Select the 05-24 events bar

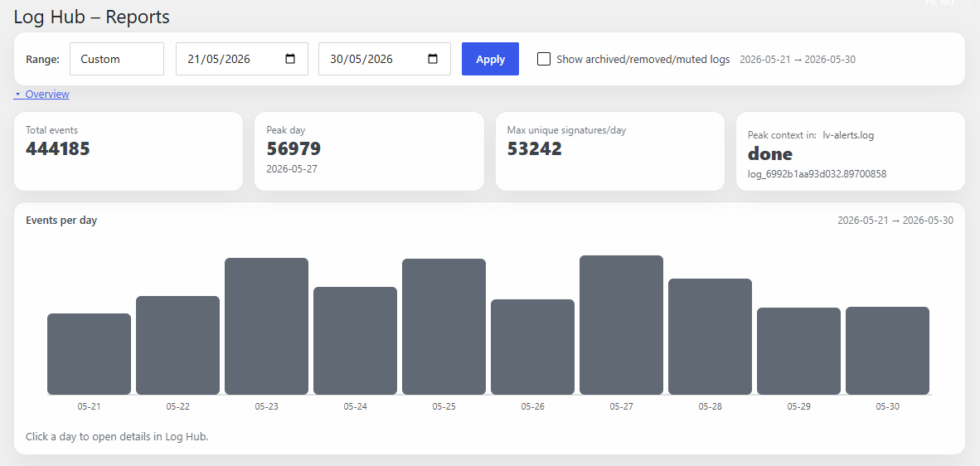[x=355, y=341]
